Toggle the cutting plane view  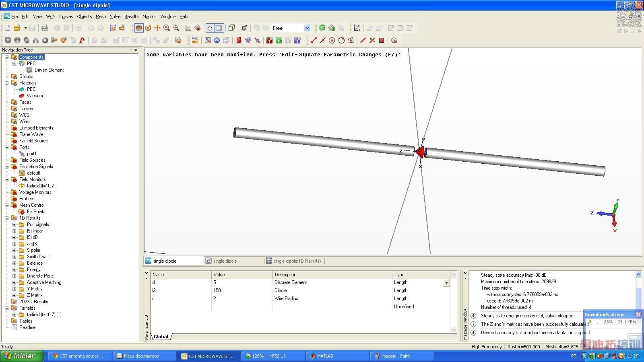[244, 28]
